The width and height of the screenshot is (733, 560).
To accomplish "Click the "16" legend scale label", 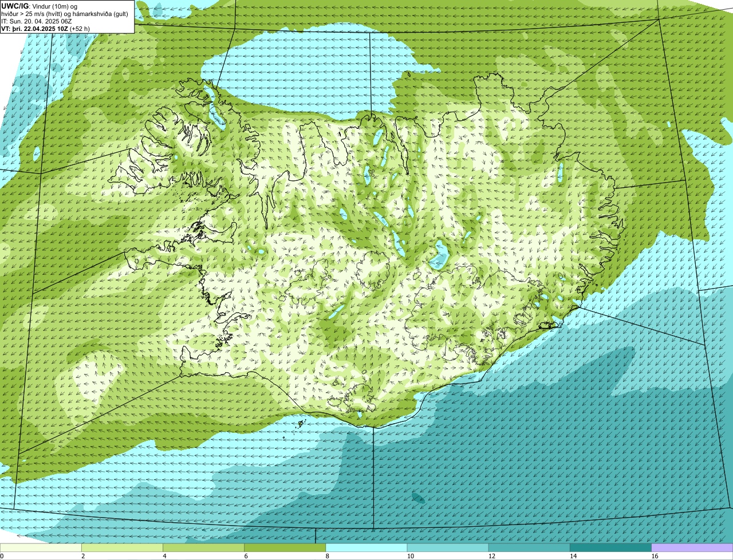I will tap(655, 556).
